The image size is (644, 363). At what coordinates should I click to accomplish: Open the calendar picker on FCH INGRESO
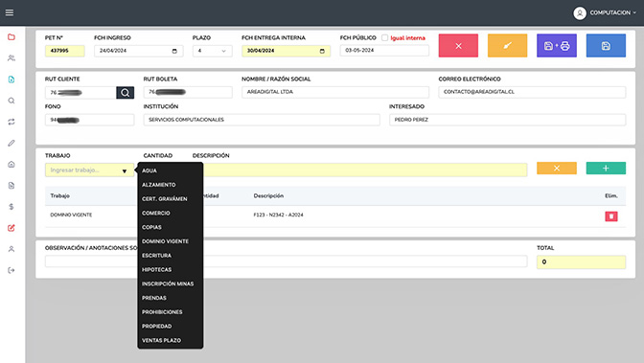pos(174,51)
